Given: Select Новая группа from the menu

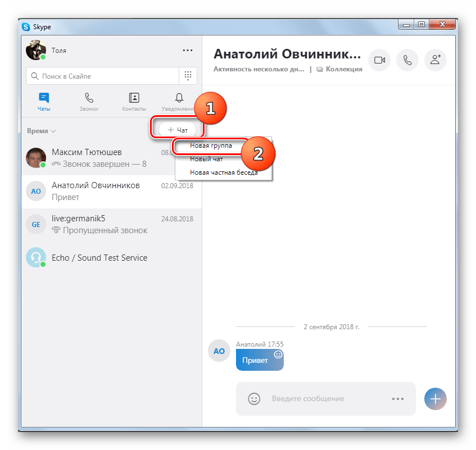Looking at the screenshot, I should click(211, 146).
